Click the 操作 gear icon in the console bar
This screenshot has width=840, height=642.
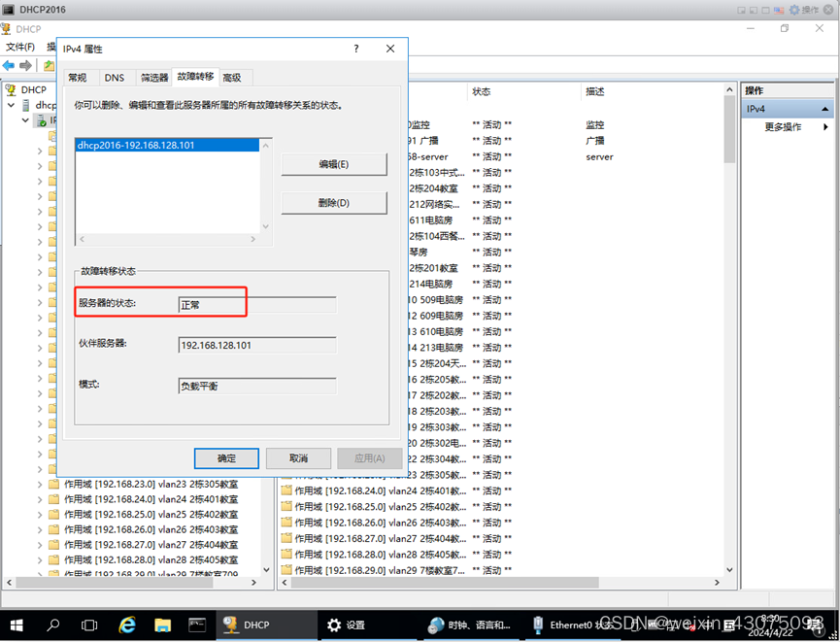[x=794, y=10]
